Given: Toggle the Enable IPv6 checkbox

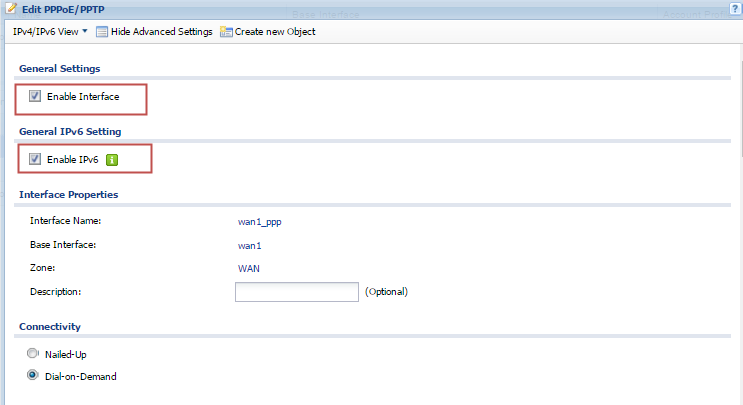Looking at the screenshot, I should [35, 159].
